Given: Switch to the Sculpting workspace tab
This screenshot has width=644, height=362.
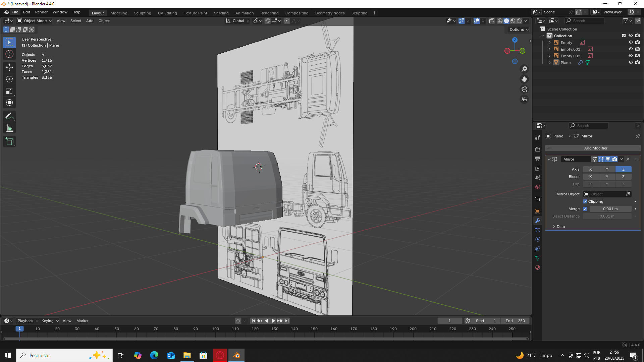Looking at the screenshot, I should 143,13.
